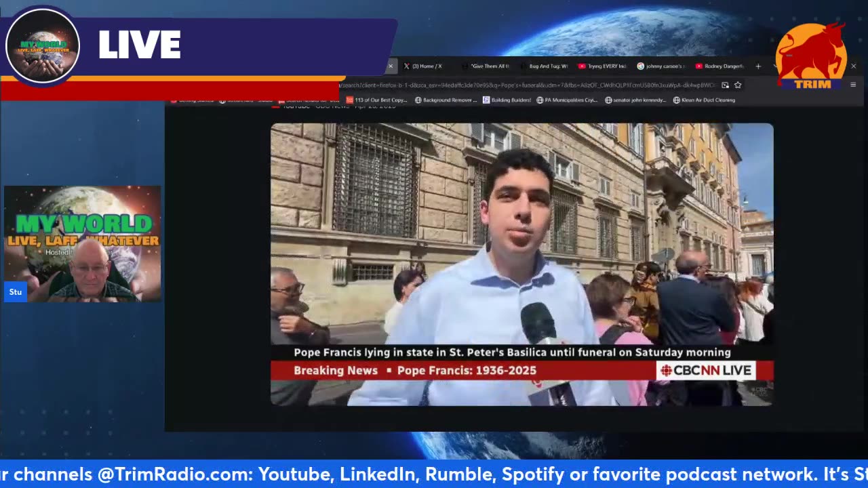Image resolution: width=868 pixels, height=488 pixels.
Task: Open the Background Remover bookmark
Action: pyautogui.click(x=446, y=100)
